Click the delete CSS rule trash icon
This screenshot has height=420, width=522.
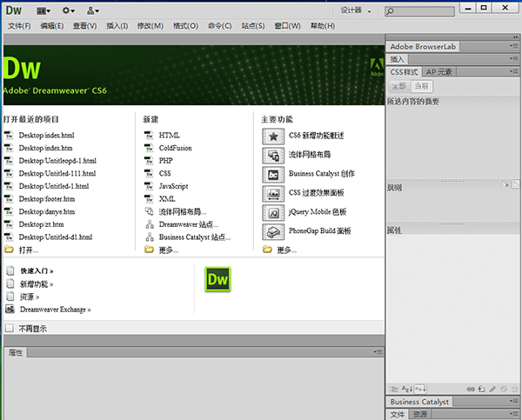tap(513, 389)
